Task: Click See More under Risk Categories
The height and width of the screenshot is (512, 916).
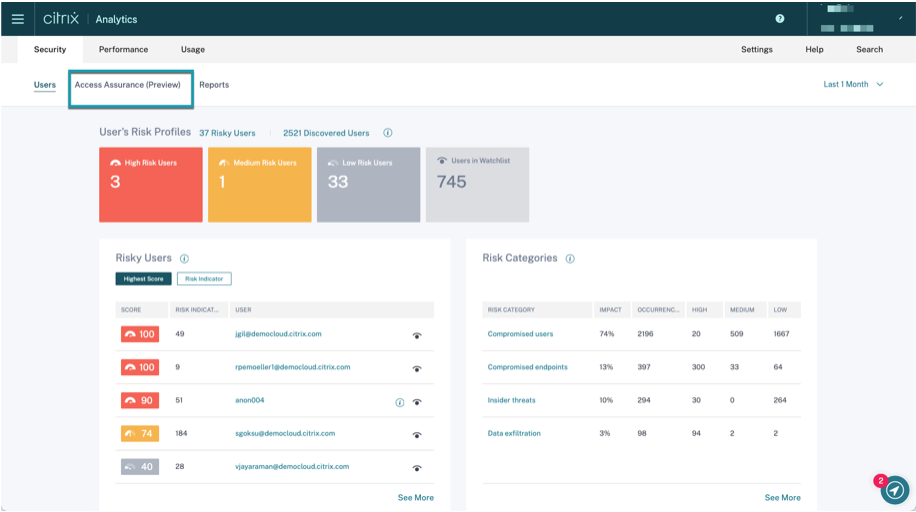Action: [782, 497]
